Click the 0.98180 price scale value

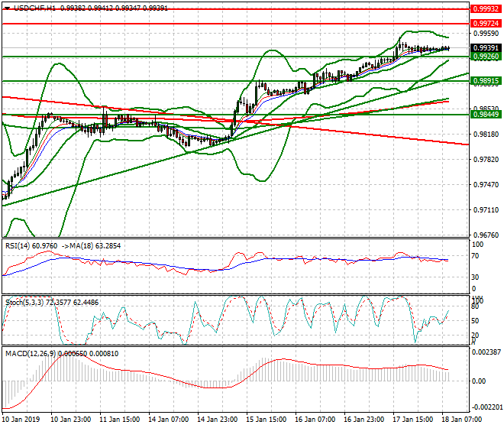point(486,135)
